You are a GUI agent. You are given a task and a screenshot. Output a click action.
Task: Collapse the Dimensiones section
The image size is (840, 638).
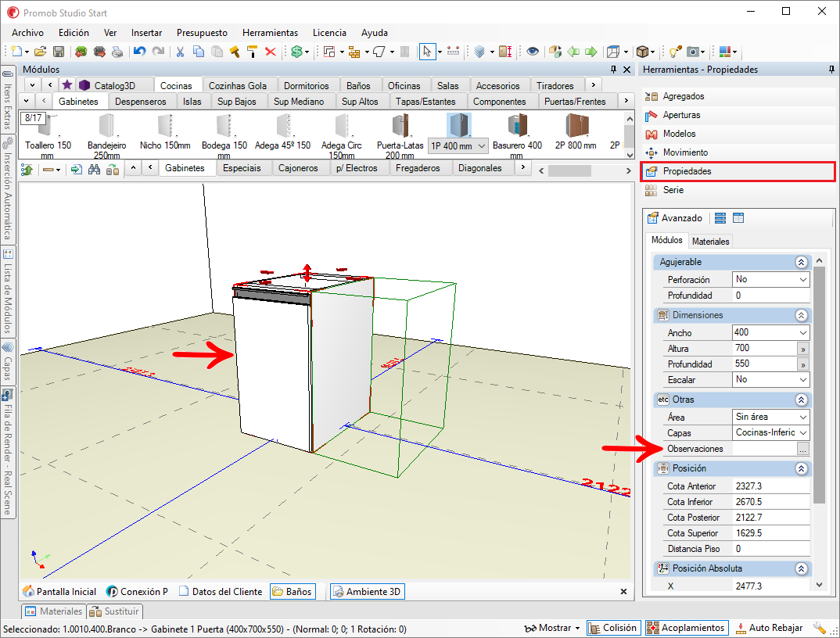point(801,315)
